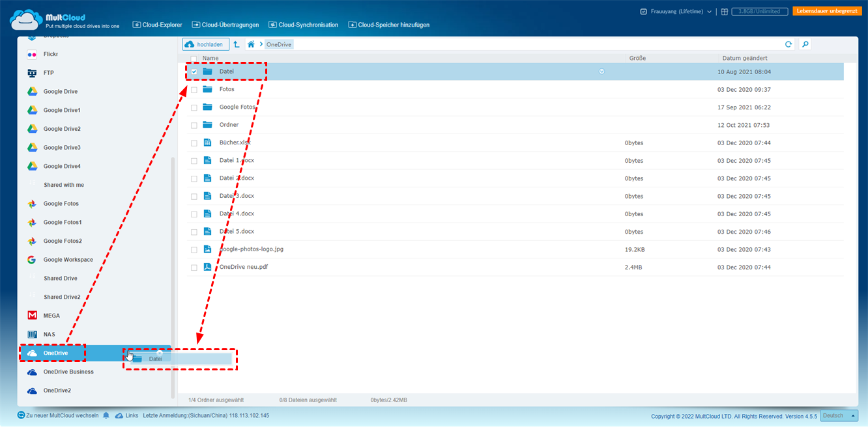Screen dimensions: 868x427
Task: Choose Cloud-Speicher hinzufügen
Action: tap(389, 25)
